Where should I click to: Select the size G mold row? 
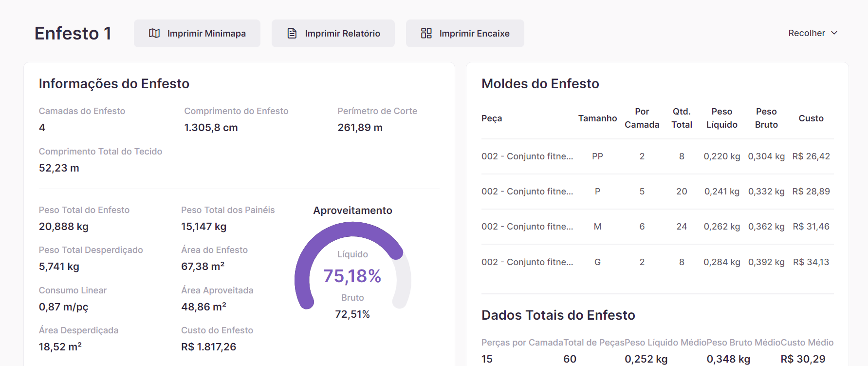[x=657, y=262]
